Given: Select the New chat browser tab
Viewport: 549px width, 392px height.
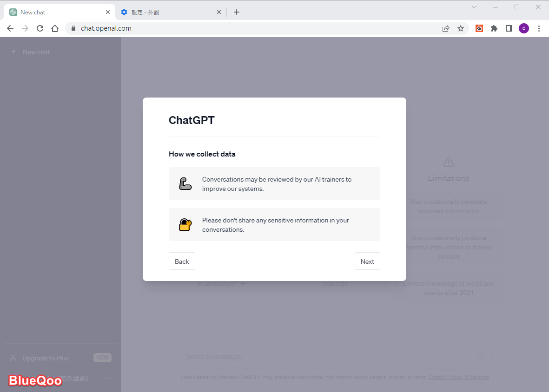Looking at the screenshot, I should tap(56, 12).
